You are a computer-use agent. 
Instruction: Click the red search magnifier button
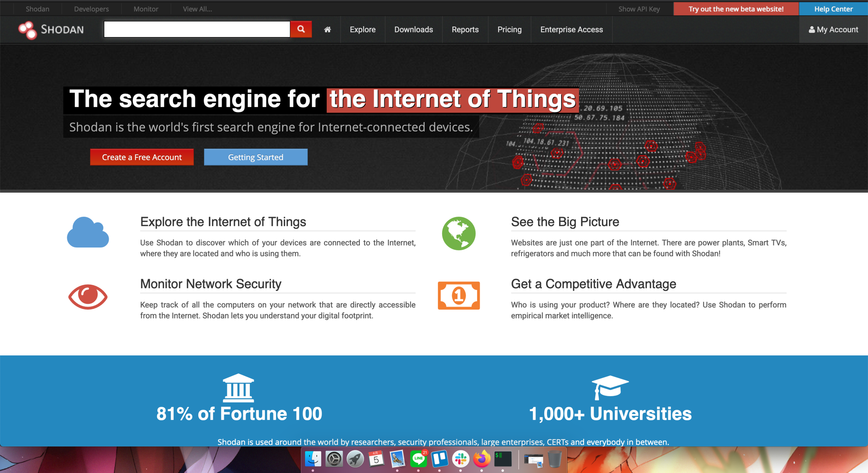pyautogui.click(x=301, y=29)
